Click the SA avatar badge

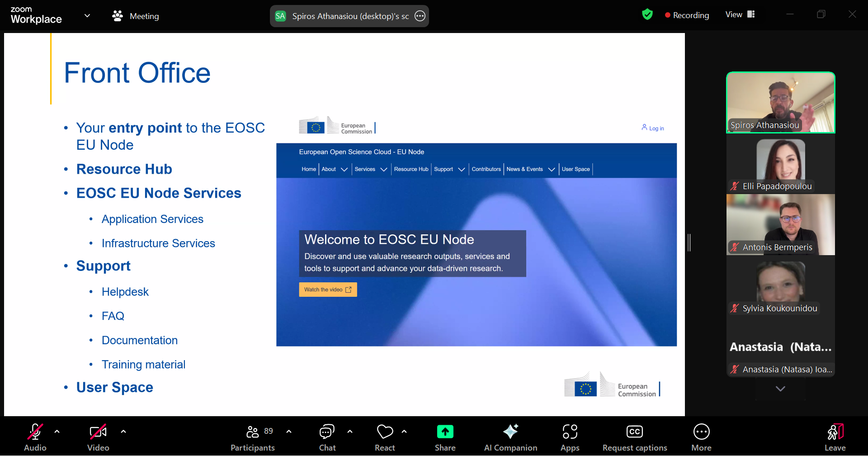tap(280, 16)
